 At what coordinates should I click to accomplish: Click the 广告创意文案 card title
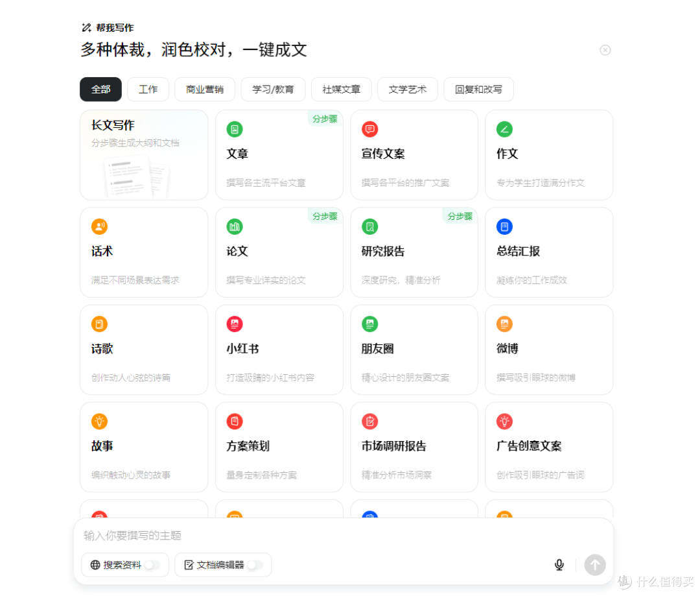point(529,446)
